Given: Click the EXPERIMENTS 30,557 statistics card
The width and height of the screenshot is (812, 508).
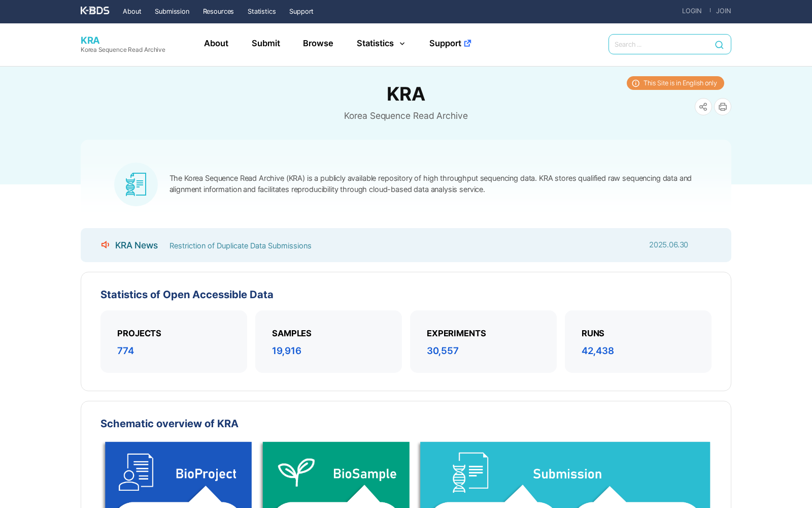Looking at the screenshot, I should [483, 341].
